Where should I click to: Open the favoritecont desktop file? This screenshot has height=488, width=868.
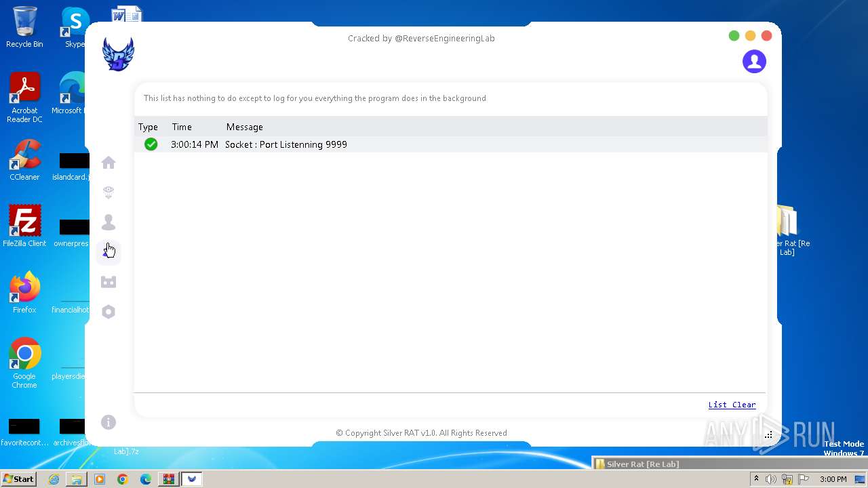(24, 432)
